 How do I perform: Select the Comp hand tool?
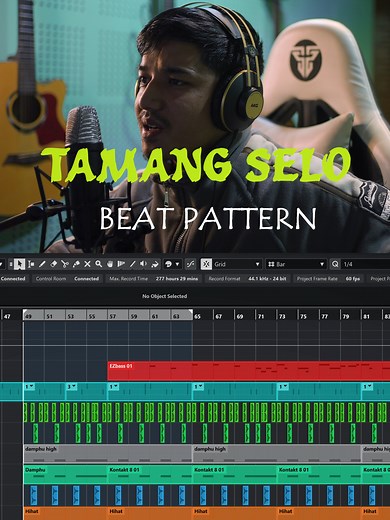click(110, 264)
